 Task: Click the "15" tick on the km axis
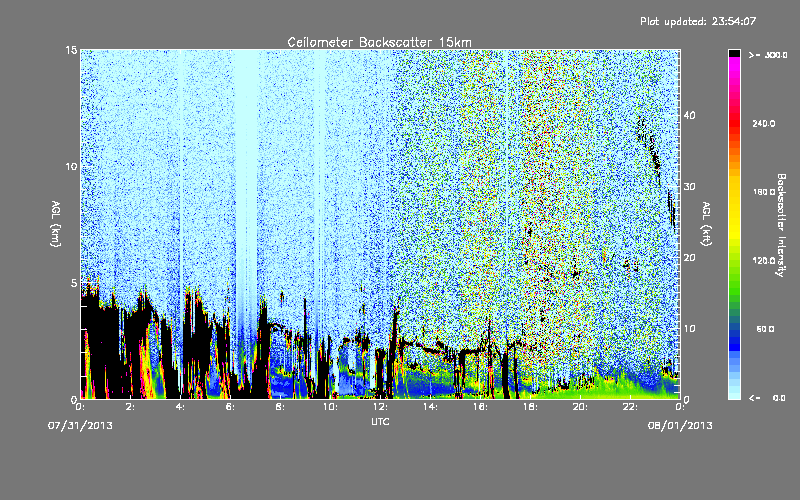pos(71,50)
